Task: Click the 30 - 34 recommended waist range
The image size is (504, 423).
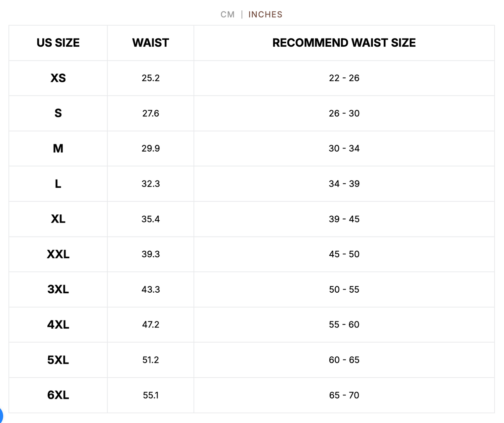Action: point(344,149)
